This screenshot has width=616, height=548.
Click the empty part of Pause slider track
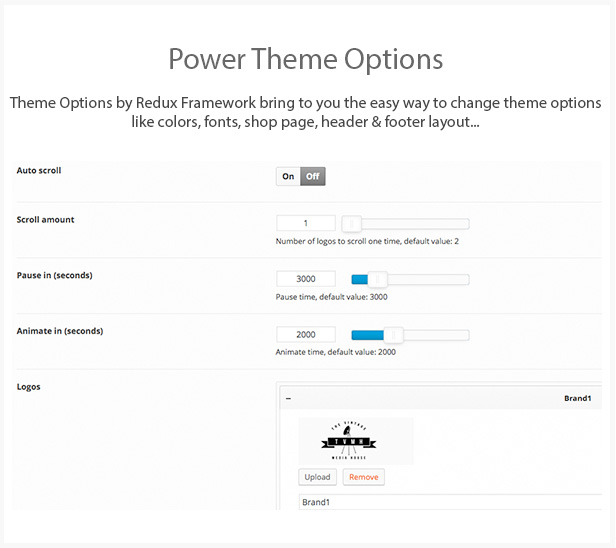(x=428, y=280)
